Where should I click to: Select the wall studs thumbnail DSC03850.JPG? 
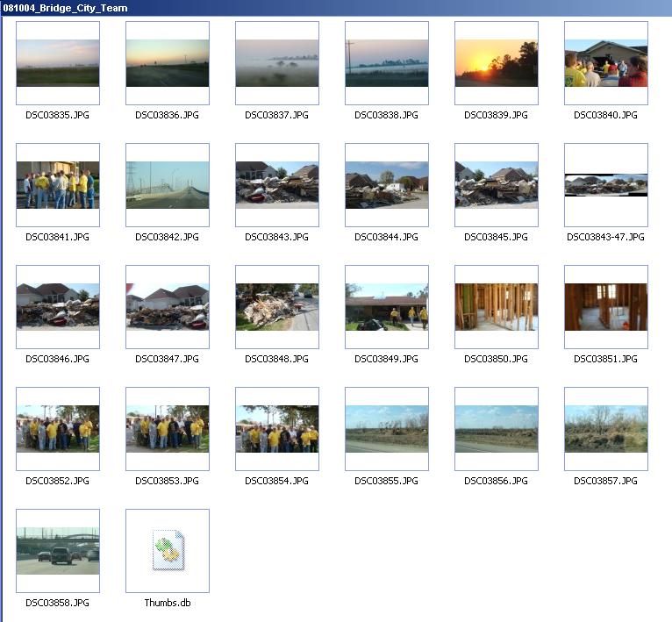497,307
